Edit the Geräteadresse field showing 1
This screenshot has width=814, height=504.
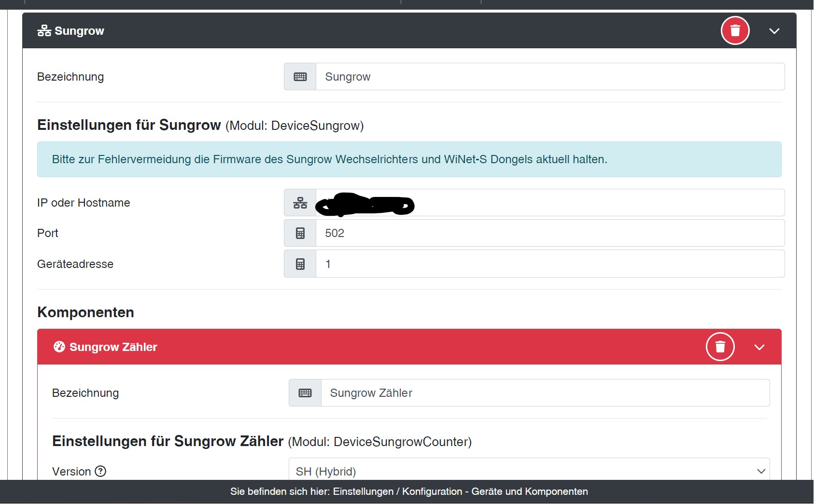tap(550, 264)
